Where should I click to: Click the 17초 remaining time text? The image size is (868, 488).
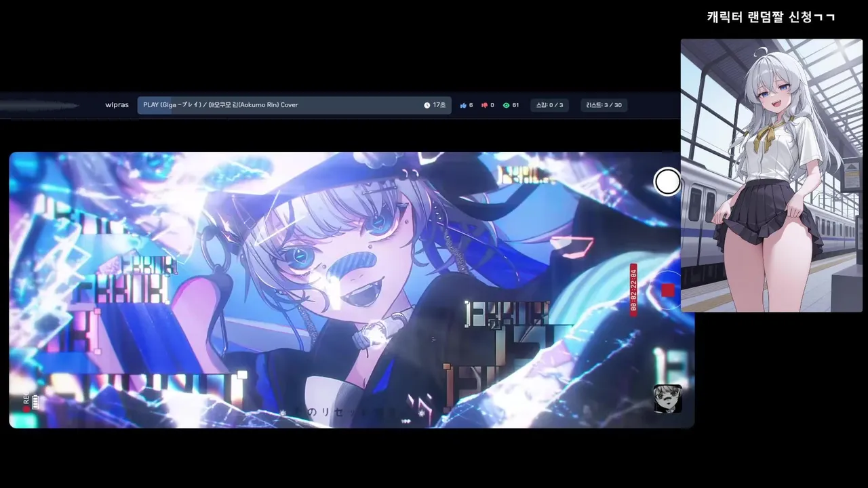[439, 105]
